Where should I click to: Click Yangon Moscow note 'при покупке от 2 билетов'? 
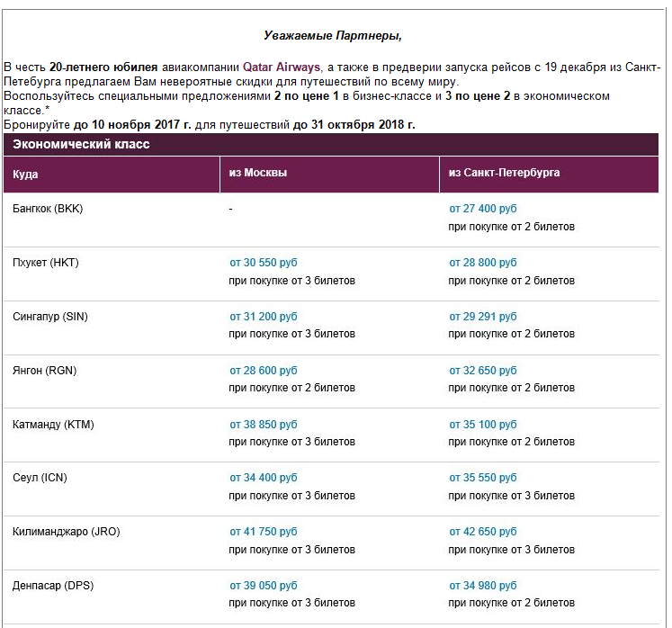pyautogui.click(x=291, y=388)
